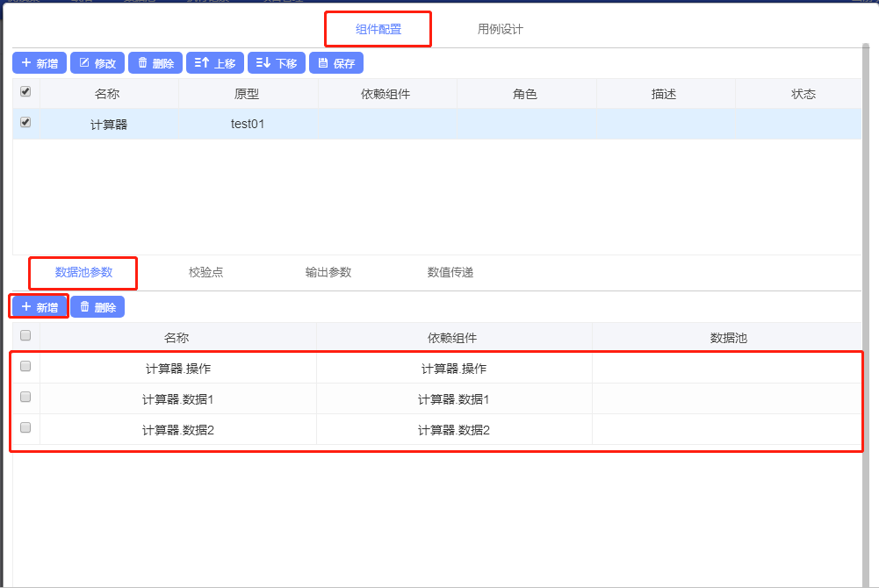This screenshot has height=588, width=879.
Task: Tick the 计算器.数据2 row checkbox
Action: tap(25, 428)
